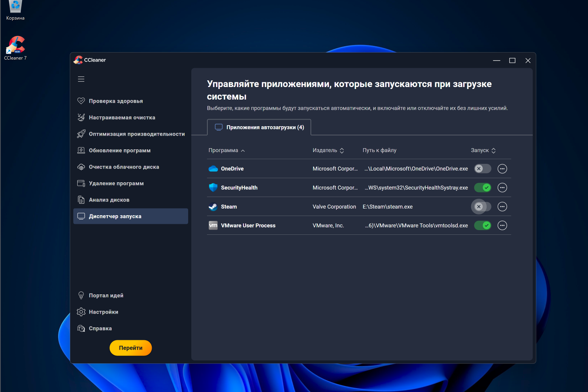Sort list by Программа column
This screenshot has height=392, width=588.
[x=227, y=151]
